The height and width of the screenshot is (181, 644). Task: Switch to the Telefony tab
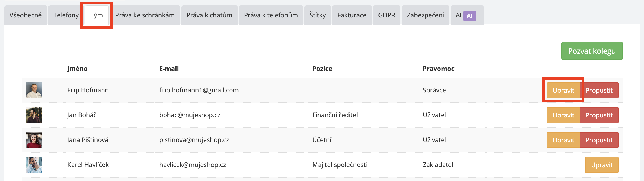point(66,15)
